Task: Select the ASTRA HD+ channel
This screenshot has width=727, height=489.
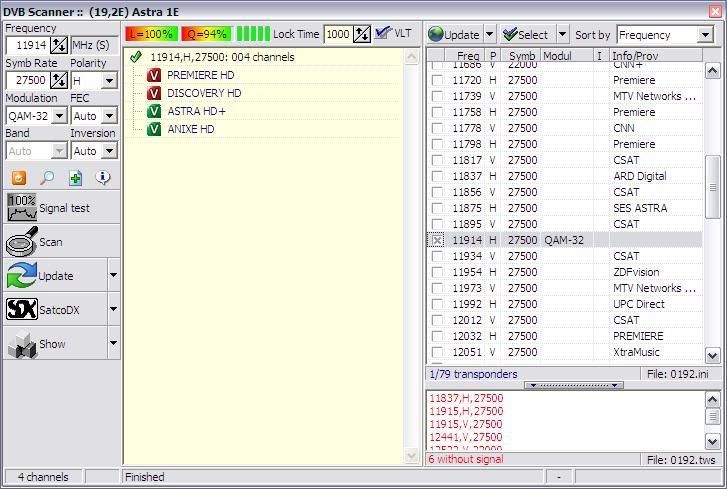Action: click(197, 111)
